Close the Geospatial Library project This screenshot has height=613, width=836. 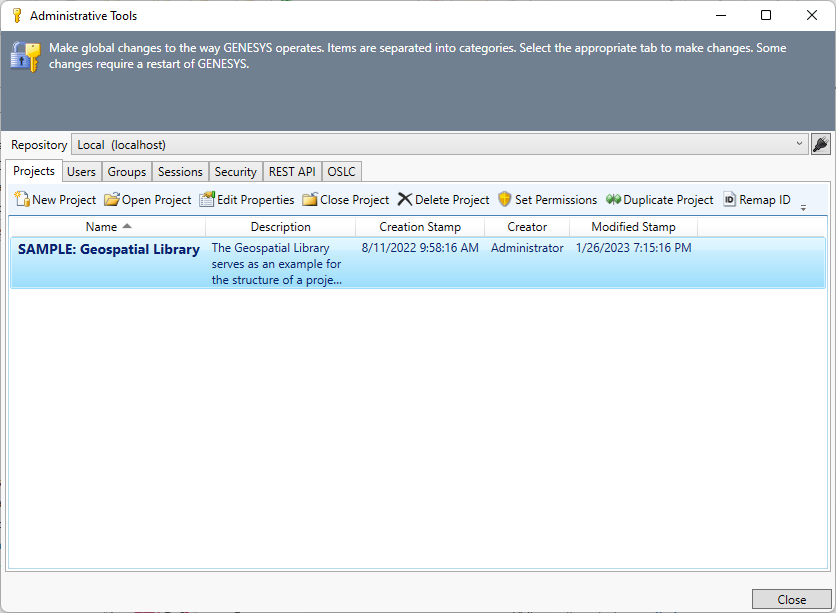click(x=345, y=199)
